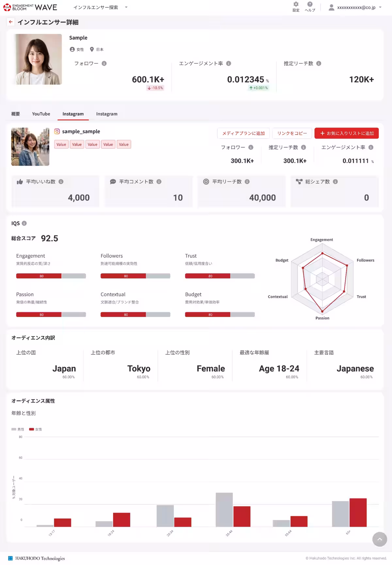Open the account menu dropdown arrow
Viewport: 392px width, 565px height.
[380, 7]
